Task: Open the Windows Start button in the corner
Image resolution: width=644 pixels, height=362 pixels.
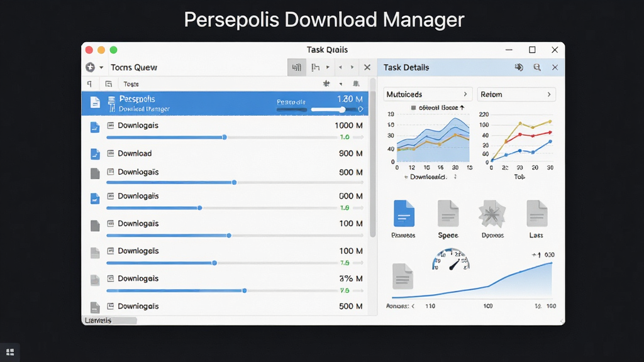Action: tap(10, 352)
